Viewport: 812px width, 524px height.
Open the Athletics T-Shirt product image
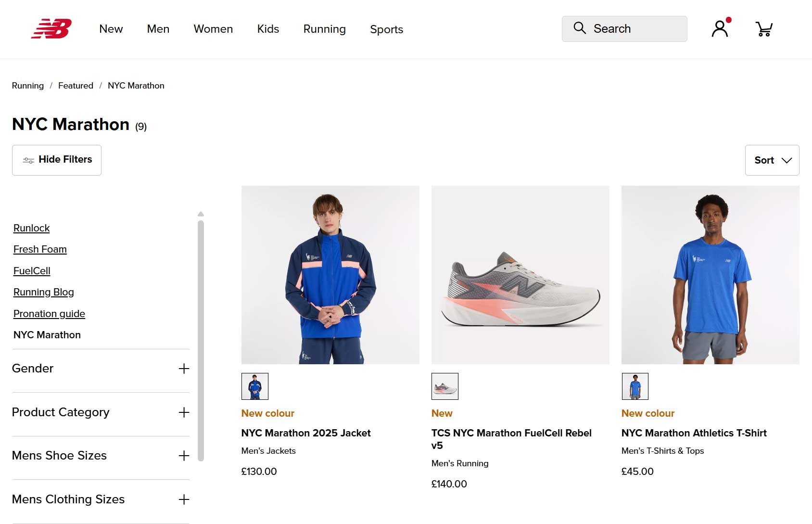point(710,275)
